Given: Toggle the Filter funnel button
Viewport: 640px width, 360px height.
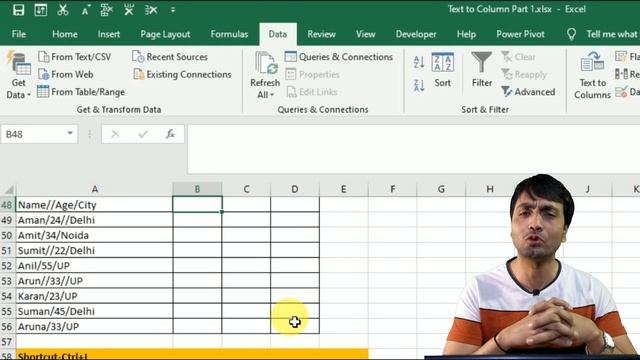Looking at the screenshot, I should [x=482, y=69].
